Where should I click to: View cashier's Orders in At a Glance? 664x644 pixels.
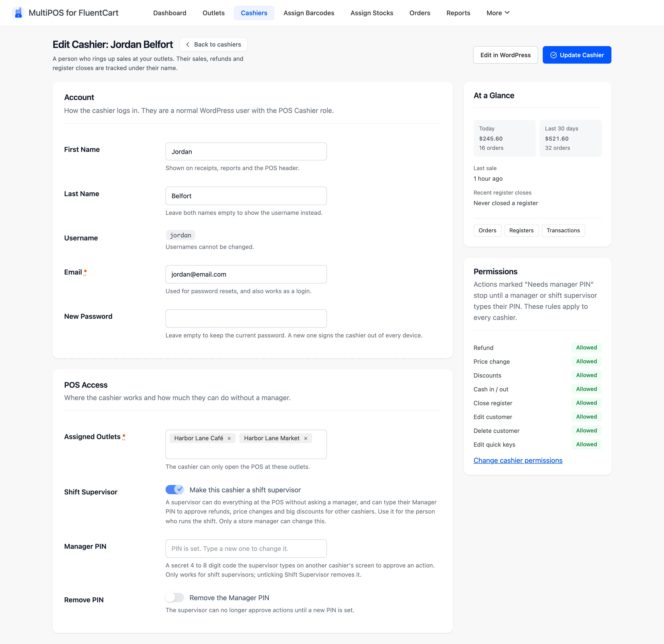point(487,230)
